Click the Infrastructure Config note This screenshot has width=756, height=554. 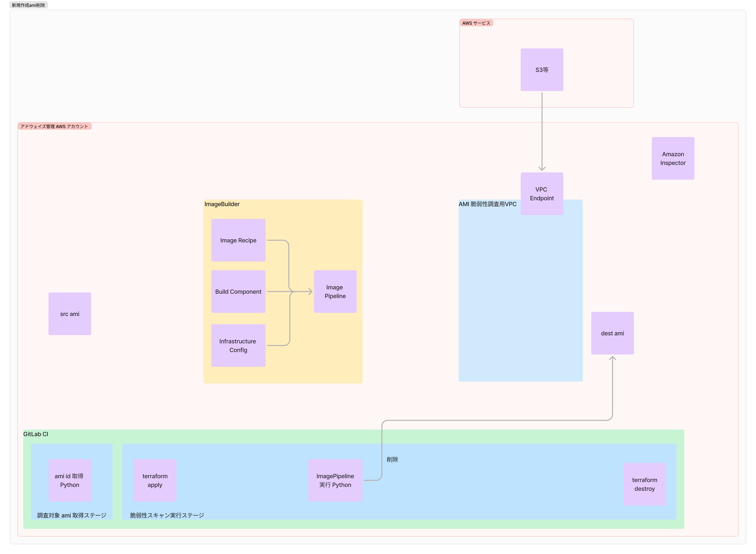(x=238, y=345)
